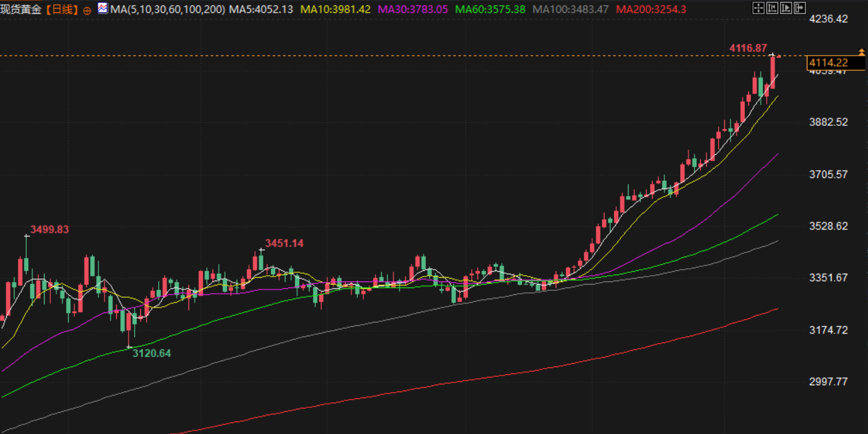Open the MA indicator settings chart icon

pos(102,9)
